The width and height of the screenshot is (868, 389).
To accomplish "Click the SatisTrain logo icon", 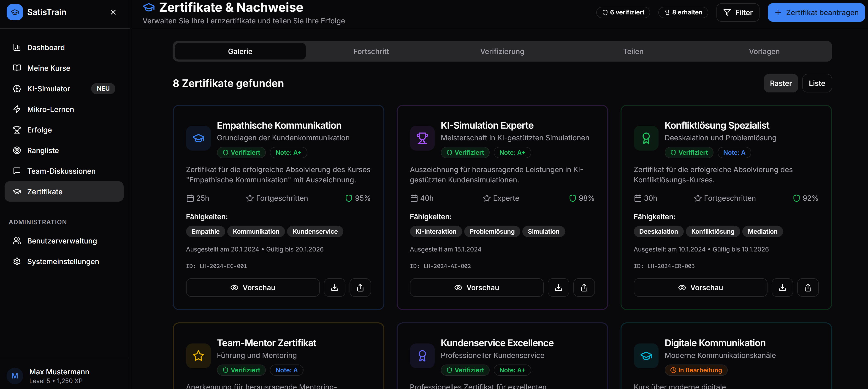I will [15, 12].
